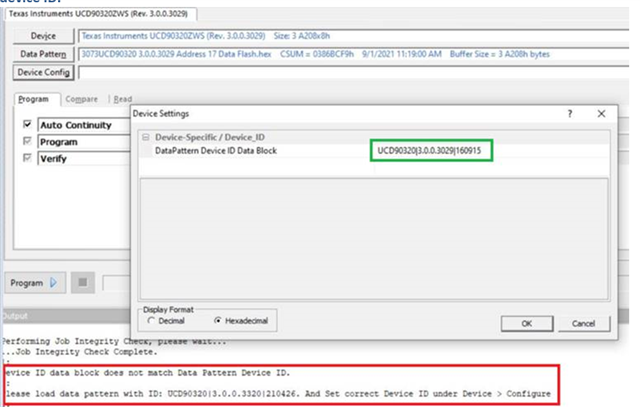The image size is (640, 407).
Task: Switch to the Compare tab
Action: (82, 99)
